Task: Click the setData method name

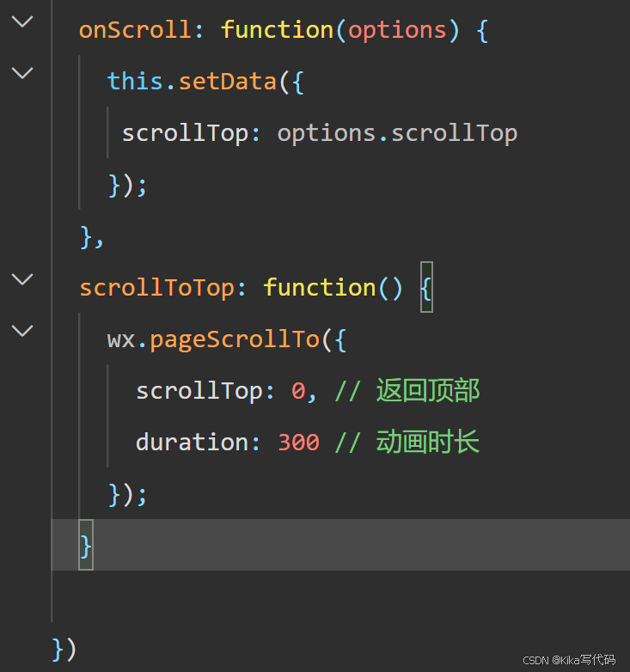Action: click(x=227, y=82)
